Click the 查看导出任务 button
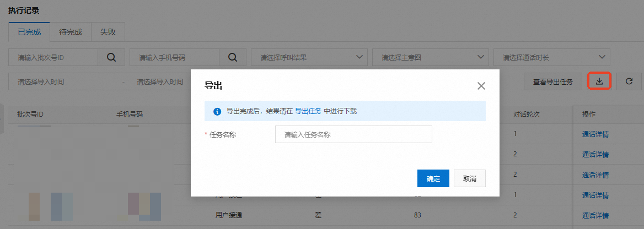Screen dimensions: 644x229 click(553, 81)
